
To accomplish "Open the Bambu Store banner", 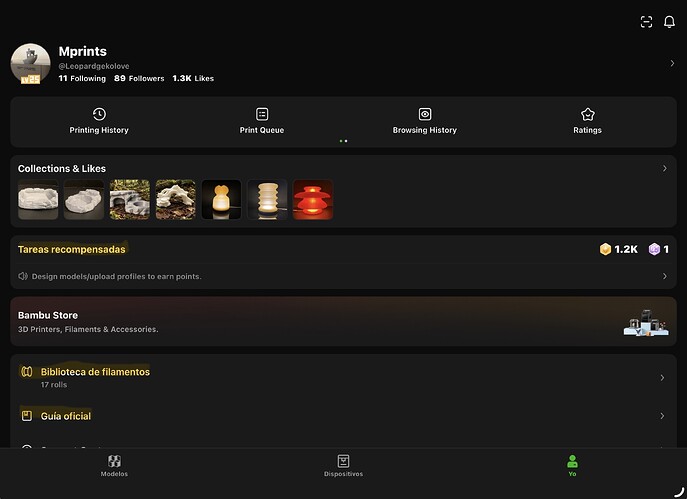I will (344, 322).
